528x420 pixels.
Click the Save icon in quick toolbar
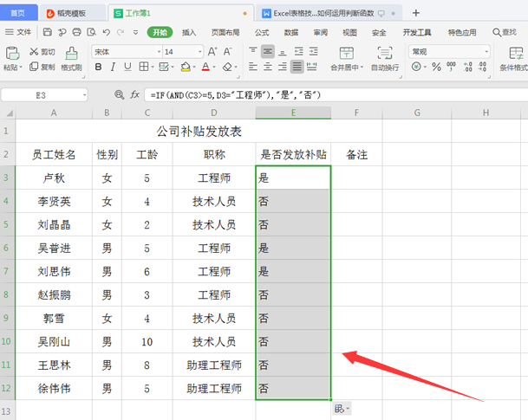(48, 32)
